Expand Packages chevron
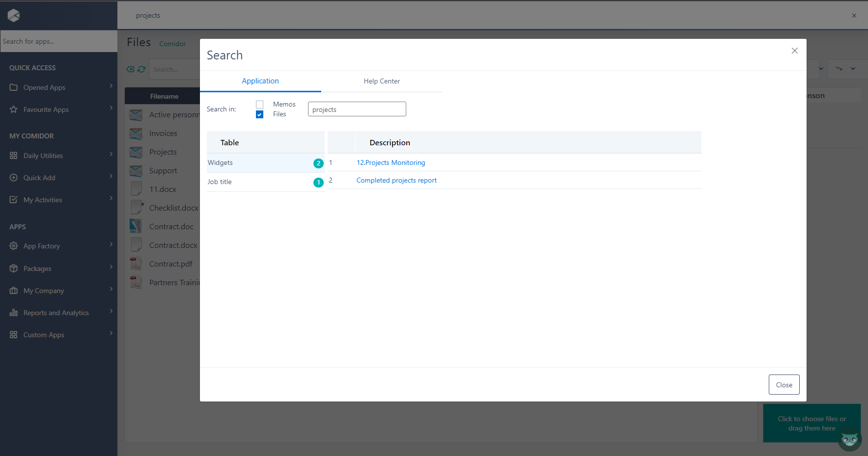 click(x=111, y=267)
